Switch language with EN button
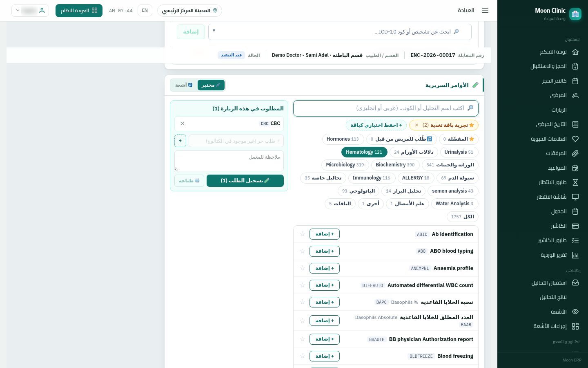 pos(145,11)
